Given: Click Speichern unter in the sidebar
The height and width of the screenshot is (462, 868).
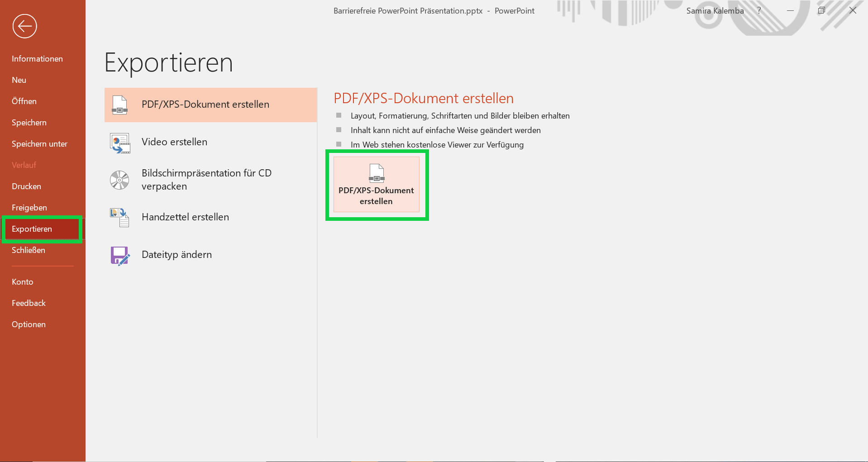Looking at the screenshot, I should [39, 143].
